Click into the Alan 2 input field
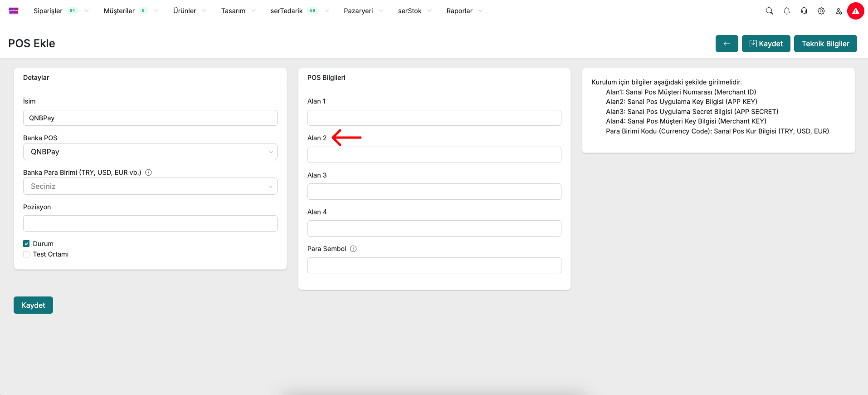Screen dimensions: 868x395 (434, 155)
